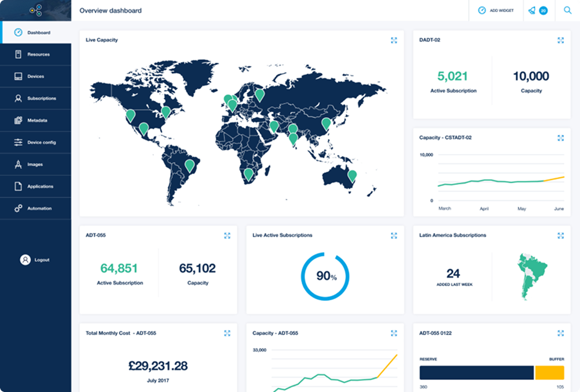
Task: Expand the DADT-02 widget
Action: click(x=560, y=40)
